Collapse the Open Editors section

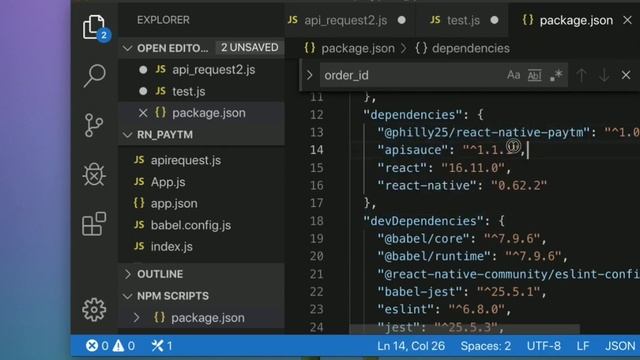click(128, 48)
